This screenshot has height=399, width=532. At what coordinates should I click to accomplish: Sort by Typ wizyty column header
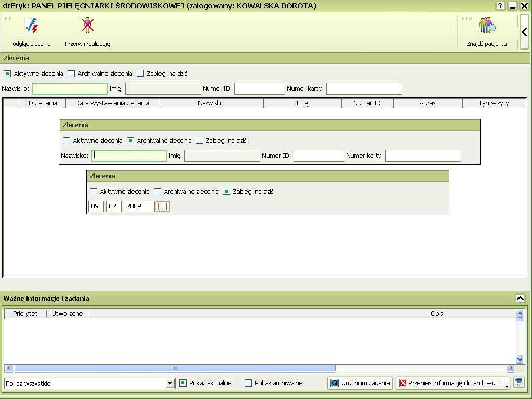coord(494,103)
